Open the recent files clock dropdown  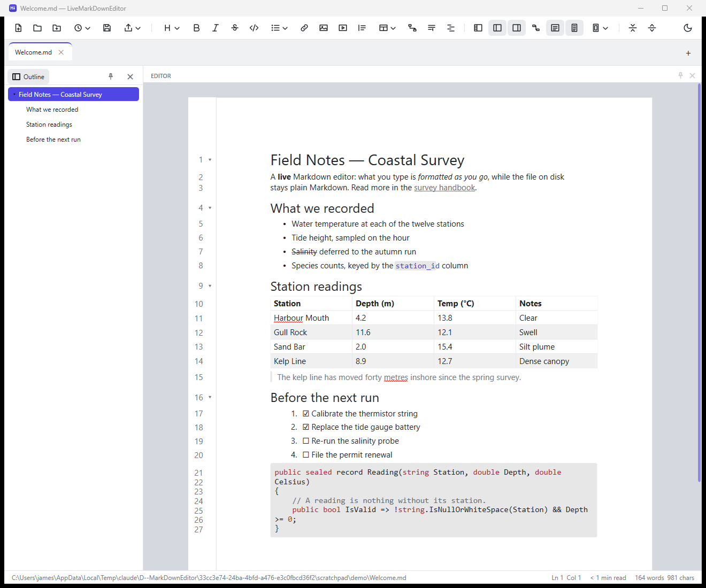82,28
